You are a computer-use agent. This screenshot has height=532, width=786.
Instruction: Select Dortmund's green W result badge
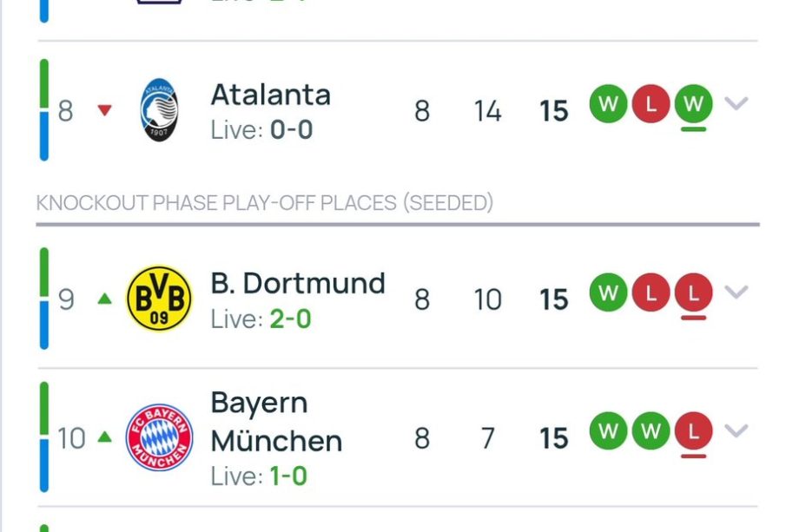[x=608, y=292]
